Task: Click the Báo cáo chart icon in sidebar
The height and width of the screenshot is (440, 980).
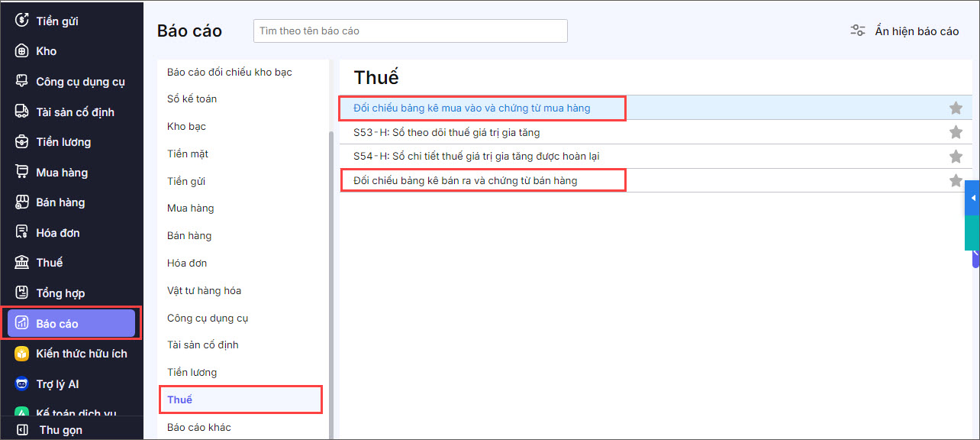Action: (22, 323)
